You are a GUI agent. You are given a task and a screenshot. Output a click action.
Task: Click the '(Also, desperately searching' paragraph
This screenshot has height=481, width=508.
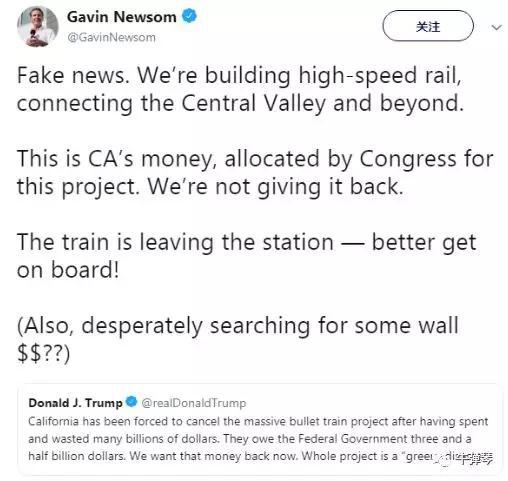(x=238, y=339)
